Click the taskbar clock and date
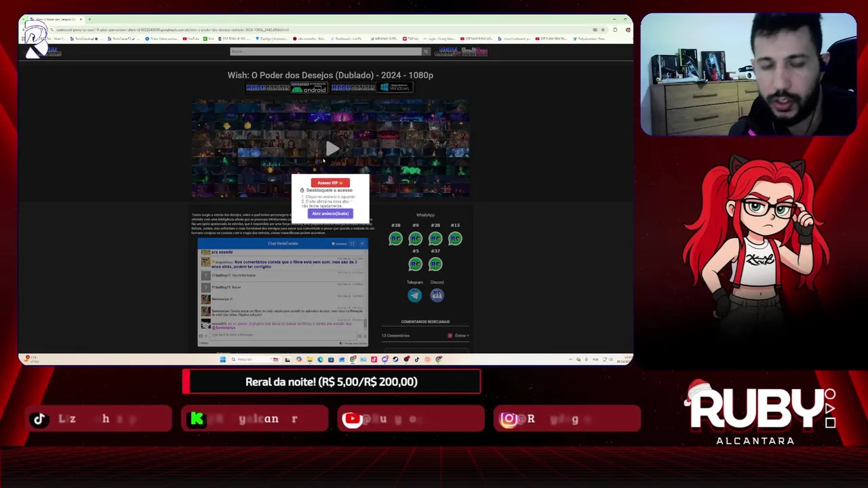Image resolution: width=868 pixels, height=488 pixels. pos(626,360)
